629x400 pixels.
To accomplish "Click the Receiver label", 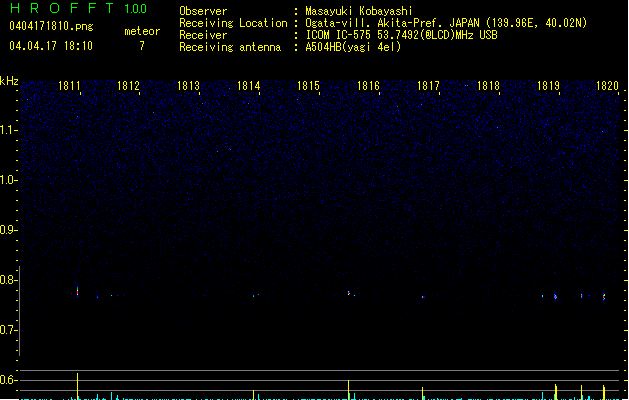I will click(203, 35).
